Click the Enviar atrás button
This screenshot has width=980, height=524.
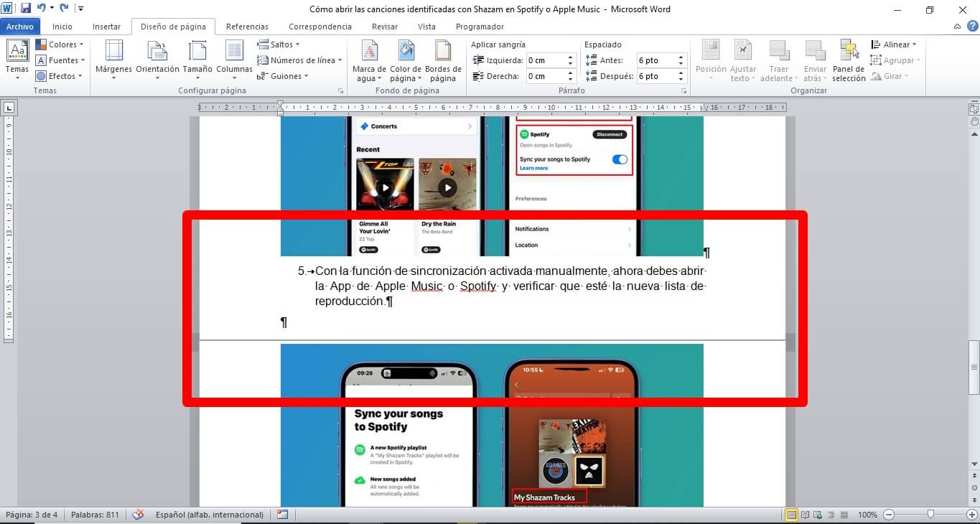815,60
